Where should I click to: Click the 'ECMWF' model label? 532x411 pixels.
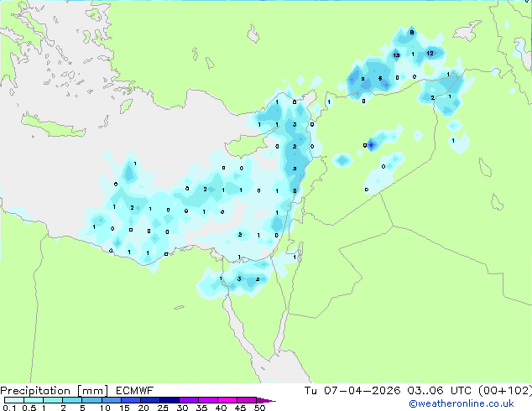pyautogui.click(x=135, y=391)
